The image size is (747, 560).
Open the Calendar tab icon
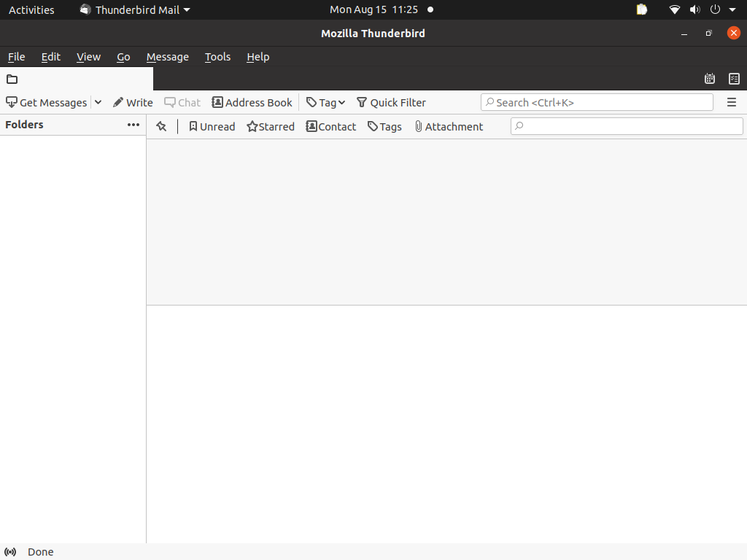point(709,79)
